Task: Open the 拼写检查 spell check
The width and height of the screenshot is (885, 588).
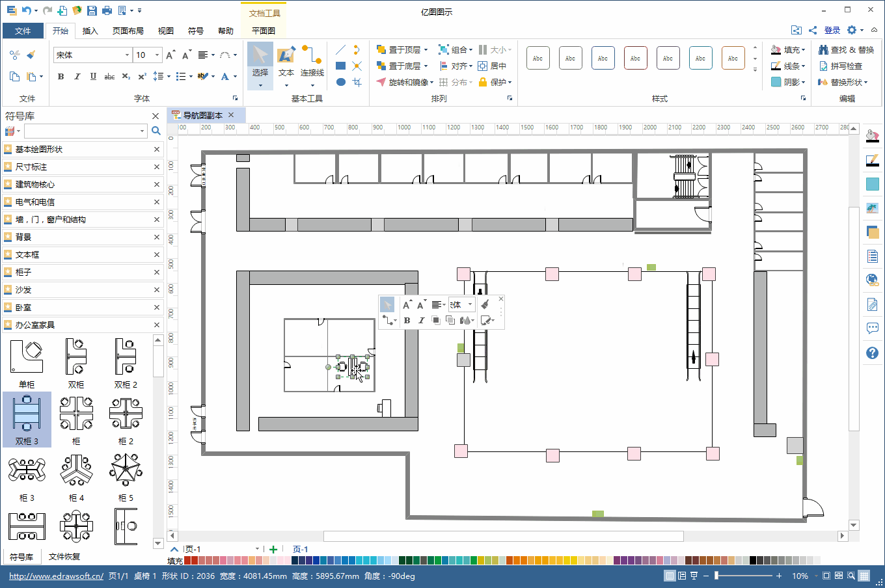Action: point(840,66)
